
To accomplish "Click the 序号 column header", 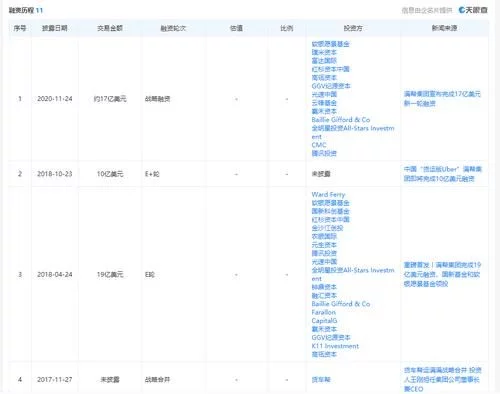I will point(20,28).
